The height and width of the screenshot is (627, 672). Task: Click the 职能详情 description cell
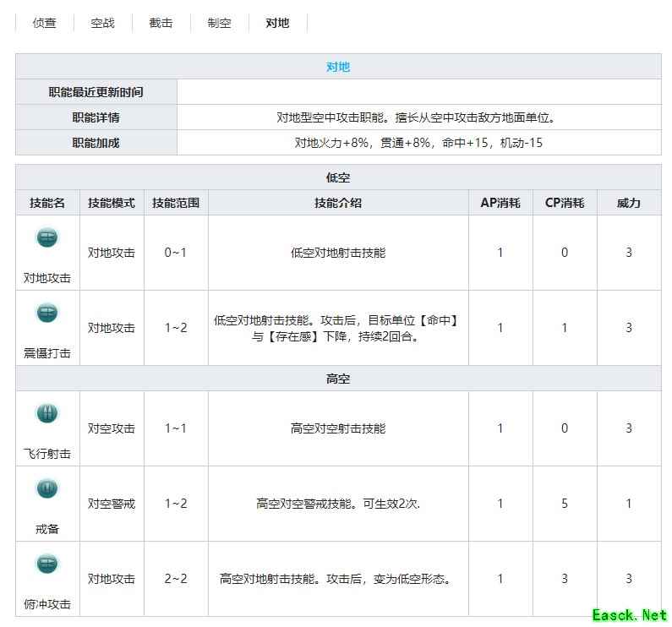tap(419, 117)
